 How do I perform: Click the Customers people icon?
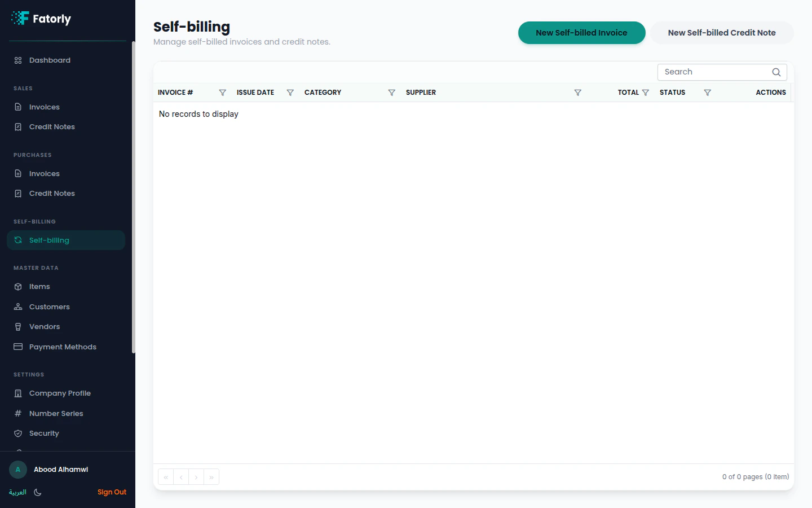[x=18, y=307]
